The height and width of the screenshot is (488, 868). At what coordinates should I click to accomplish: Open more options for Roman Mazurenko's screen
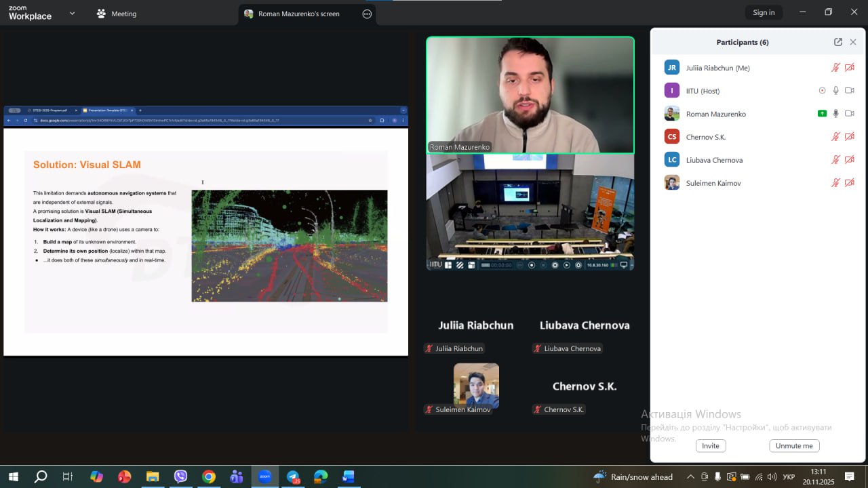[367, 14]
